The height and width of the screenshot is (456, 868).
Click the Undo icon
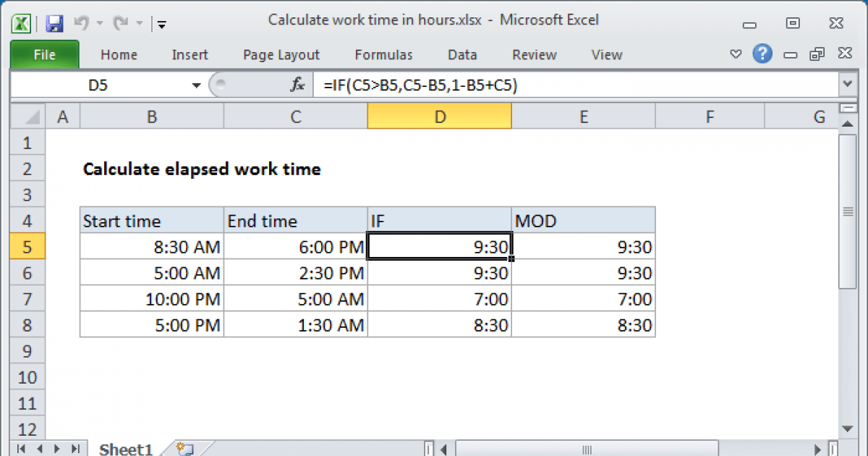click(x=82, y=23)
